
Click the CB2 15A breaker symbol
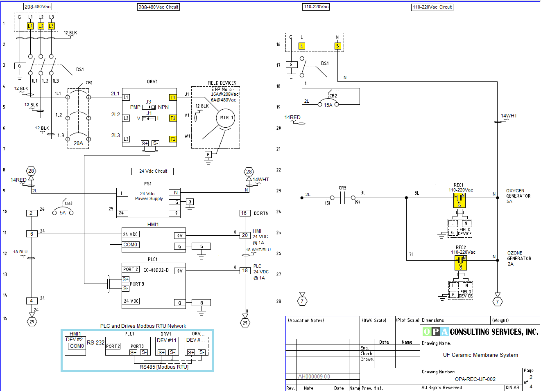pyautogui.click(x=328, y=105)
